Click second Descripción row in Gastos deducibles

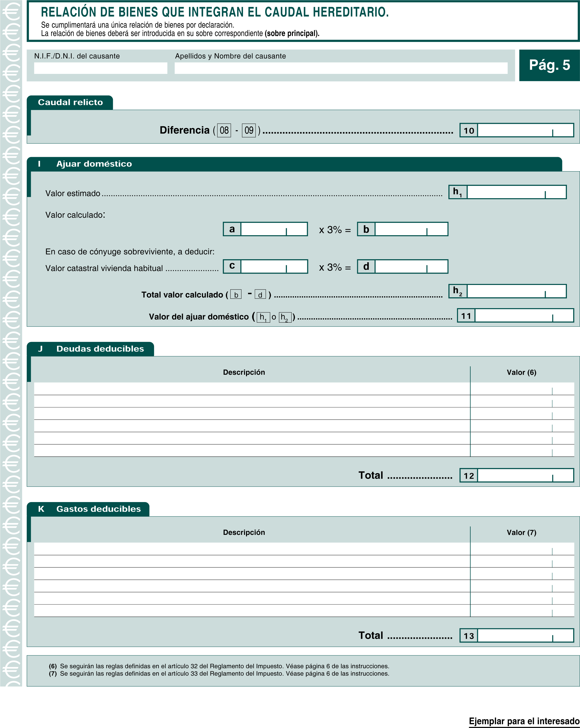[x=252, y=561]
